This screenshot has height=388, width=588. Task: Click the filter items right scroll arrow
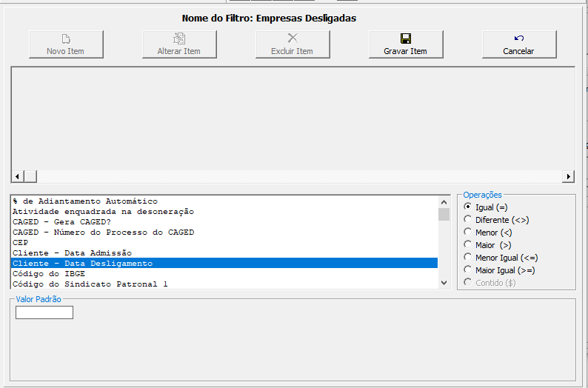tap(568, 176)
